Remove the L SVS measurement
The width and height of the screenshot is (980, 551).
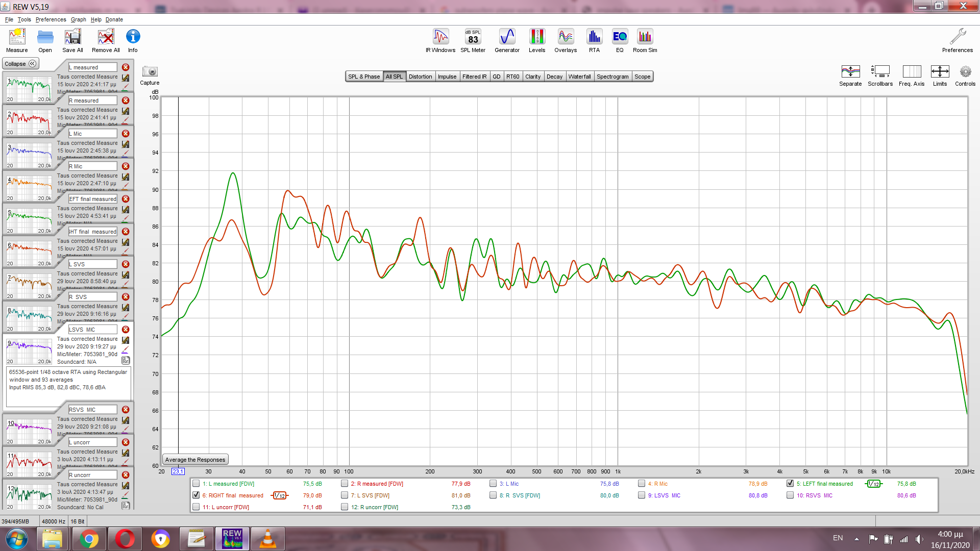tap(126, 264)
